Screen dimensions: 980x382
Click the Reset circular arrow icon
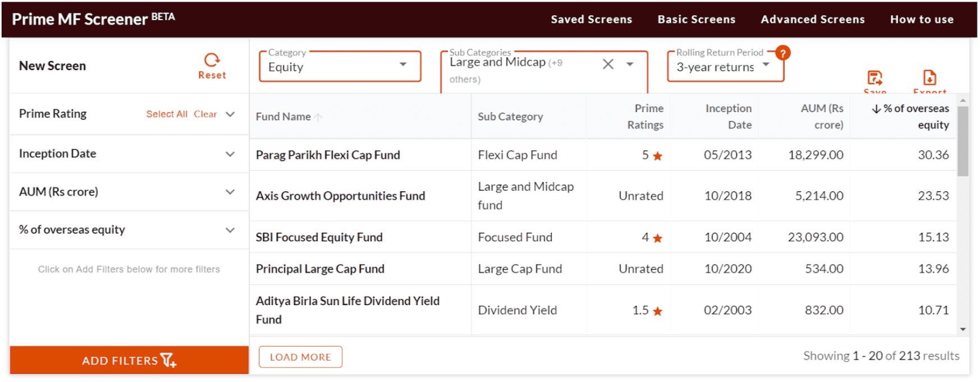212,59
